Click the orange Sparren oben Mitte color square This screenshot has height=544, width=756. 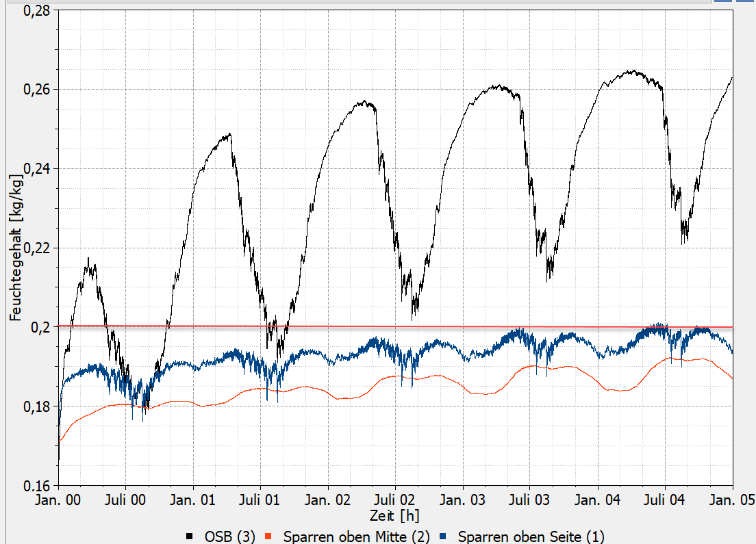[x=268, y=536]
